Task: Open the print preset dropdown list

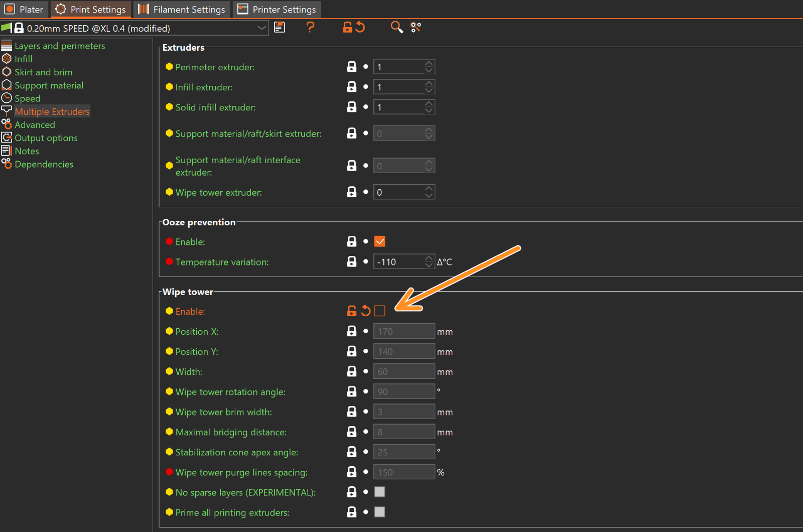Action: [x=261, y=28]
